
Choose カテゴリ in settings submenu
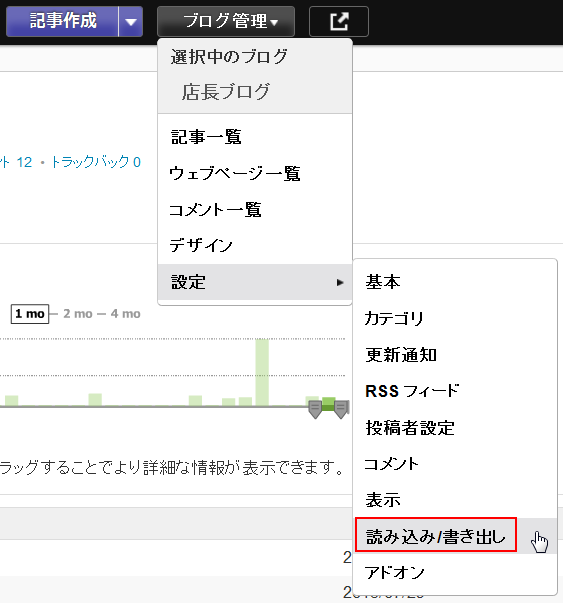[x=455, y=318]
